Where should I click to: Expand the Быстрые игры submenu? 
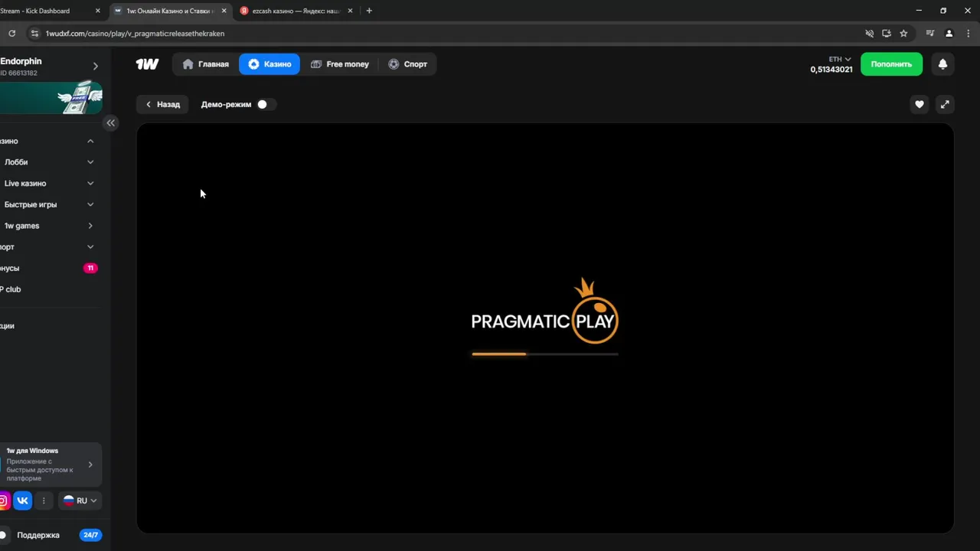tap(90, 204)
